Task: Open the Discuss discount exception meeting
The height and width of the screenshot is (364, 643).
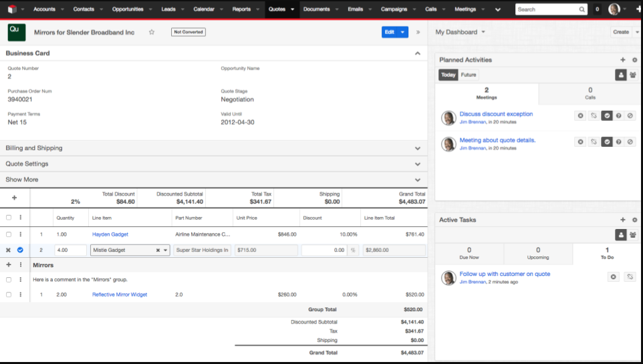Action: [496, 114]
